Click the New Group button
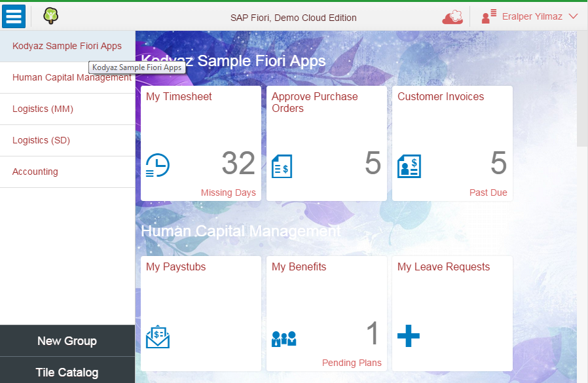The image size is (588, 383). tap(67, 340)
